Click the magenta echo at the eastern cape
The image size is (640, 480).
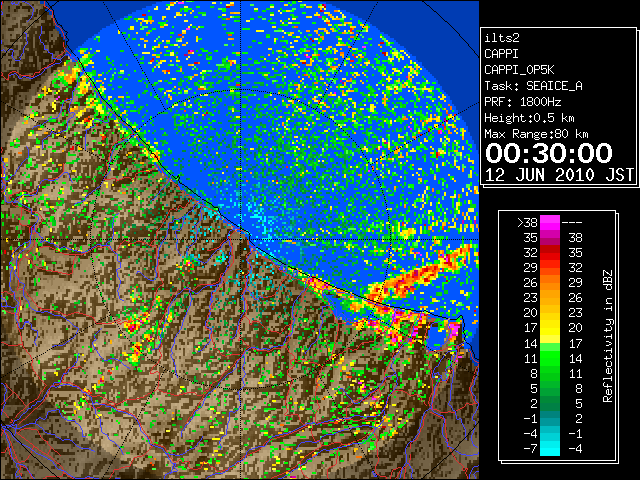point(454,329)
